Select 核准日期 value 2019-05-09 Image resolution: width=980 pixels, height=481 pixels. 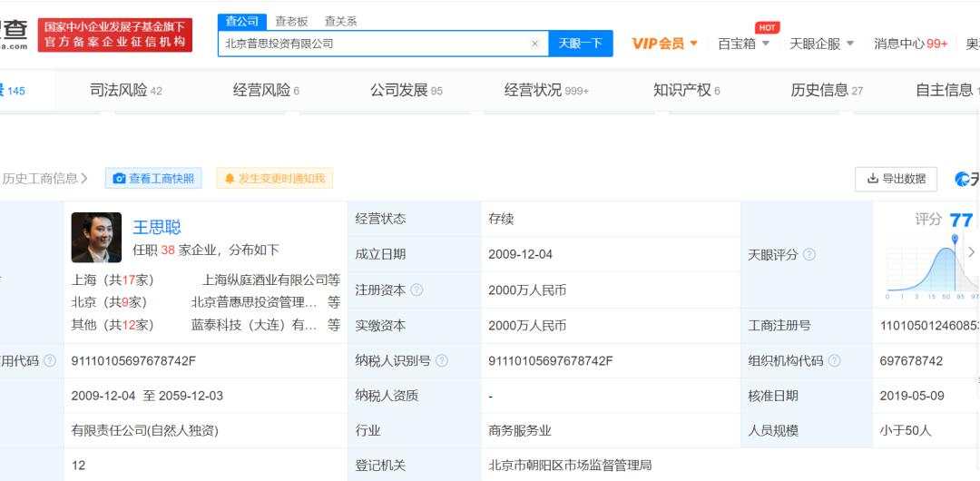coord(912,396)
